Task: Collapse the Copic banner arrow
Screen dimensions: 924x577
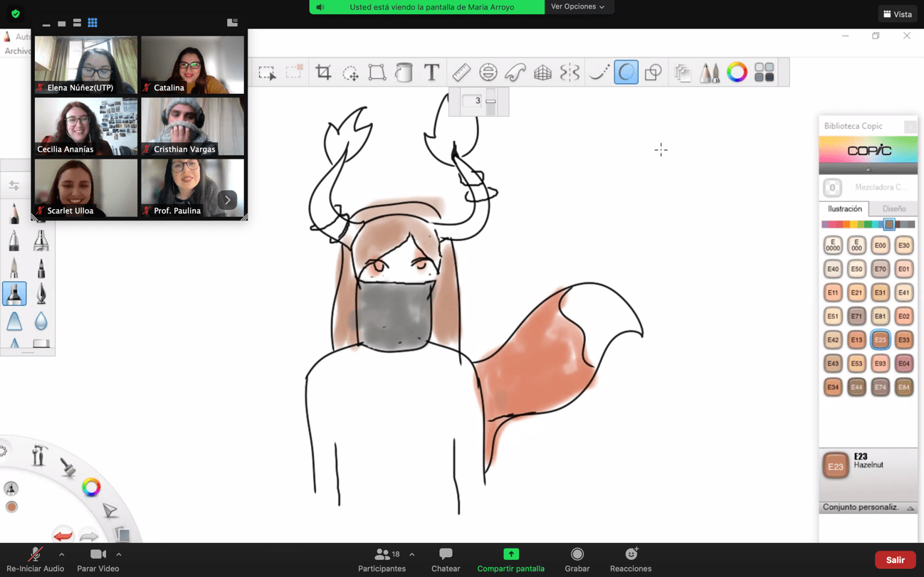Action: (868, 169)
